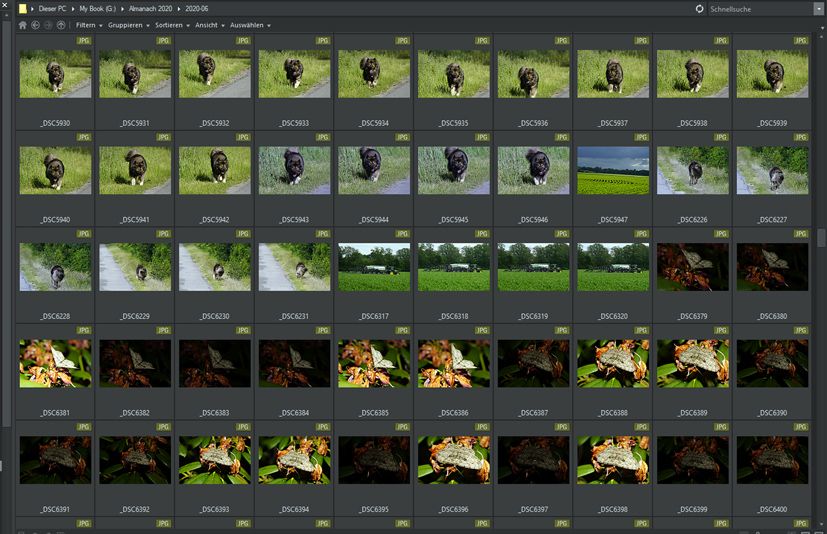Open the Ansicht menu
827x534 pixels.
208,24
